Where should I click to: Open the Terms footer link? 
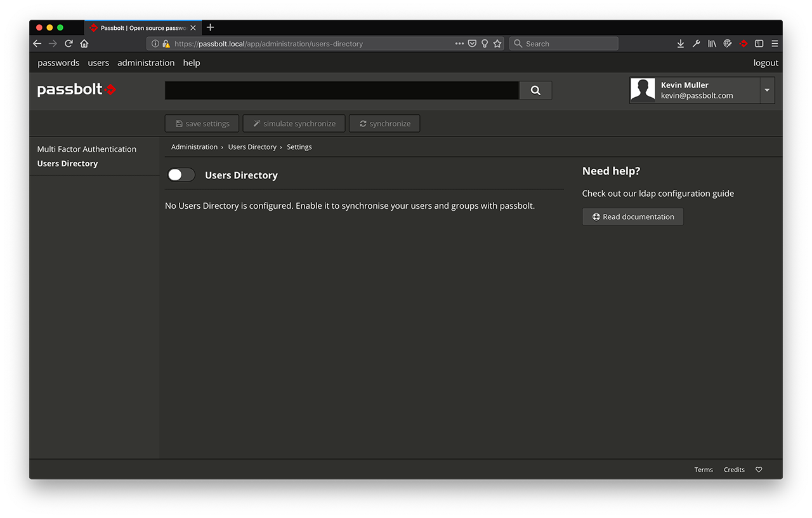point(704,470)
